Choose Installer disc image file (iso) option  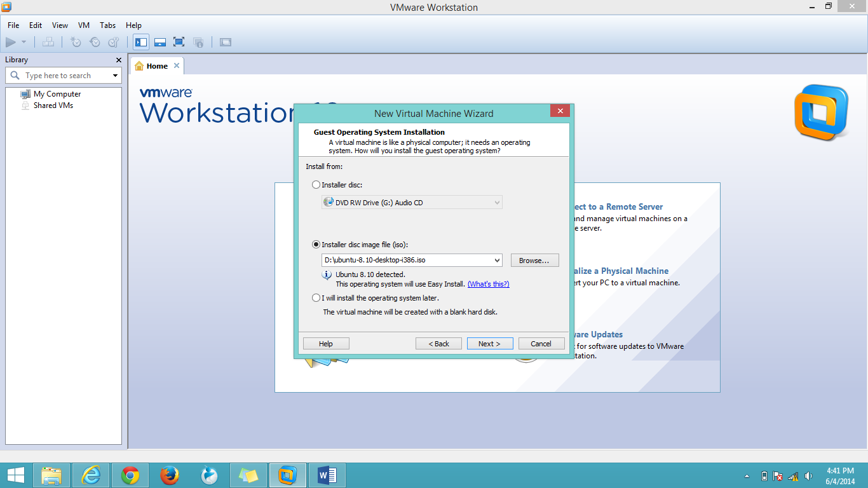coord(316,244)
